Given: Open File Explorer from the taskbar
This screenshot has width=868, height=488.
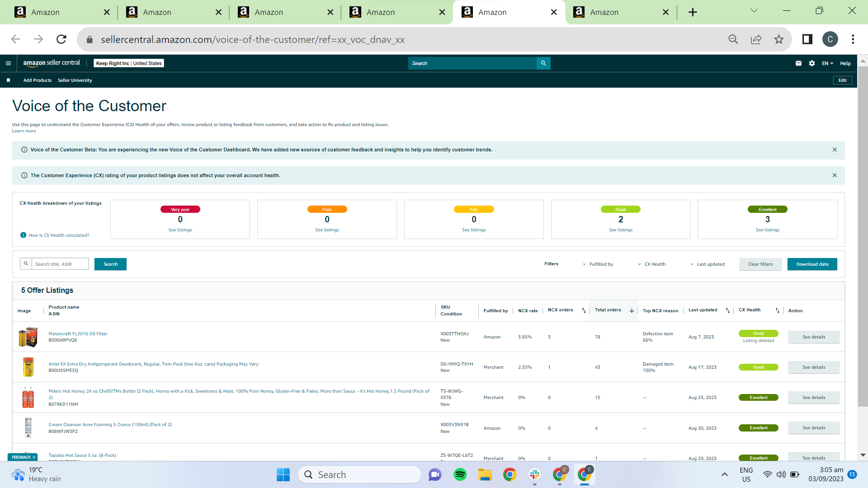Looking at the screenshot, I should point(485,474).
